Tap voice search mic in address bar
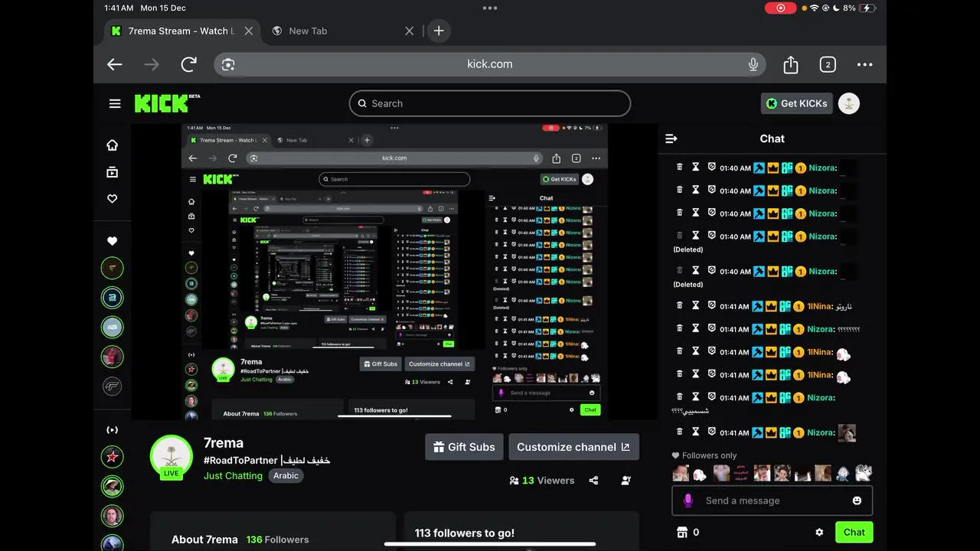Image resolution: width=980 pixels, height=551 pixels. coord(753,64)
